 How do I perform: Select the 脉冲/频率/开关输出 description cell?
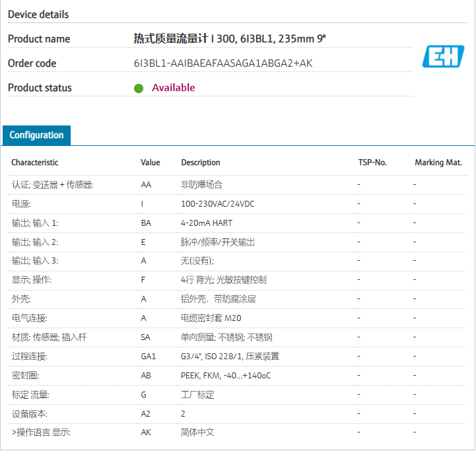point(218,242)
